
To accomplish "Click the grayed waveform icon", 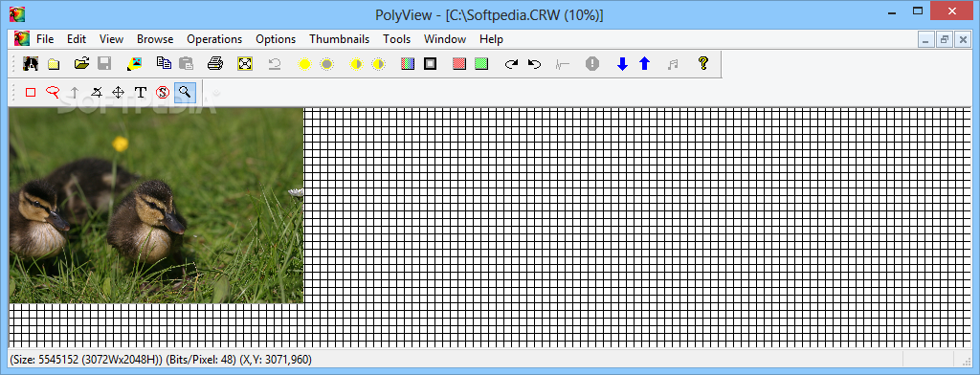I will click(x=563, y=64).
